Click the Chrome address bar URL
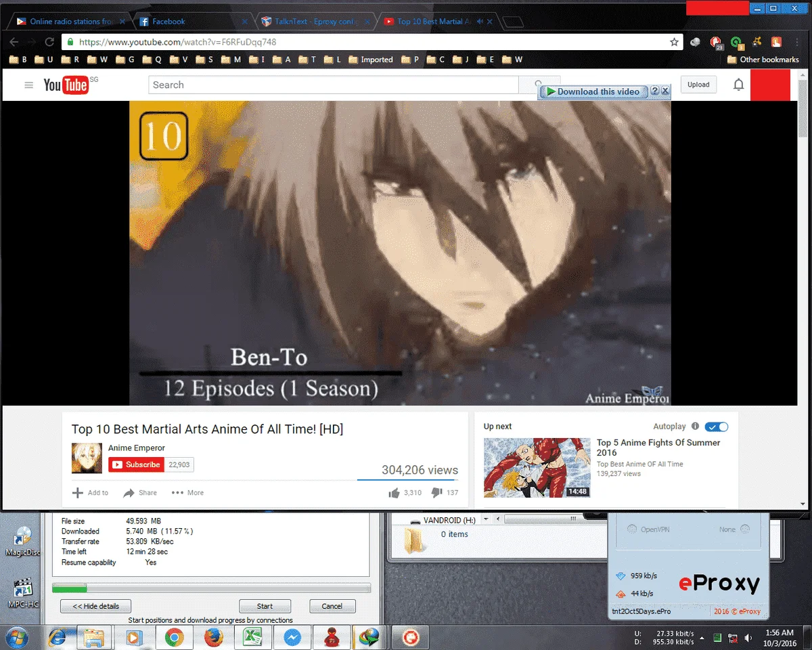 pos(178,42)
